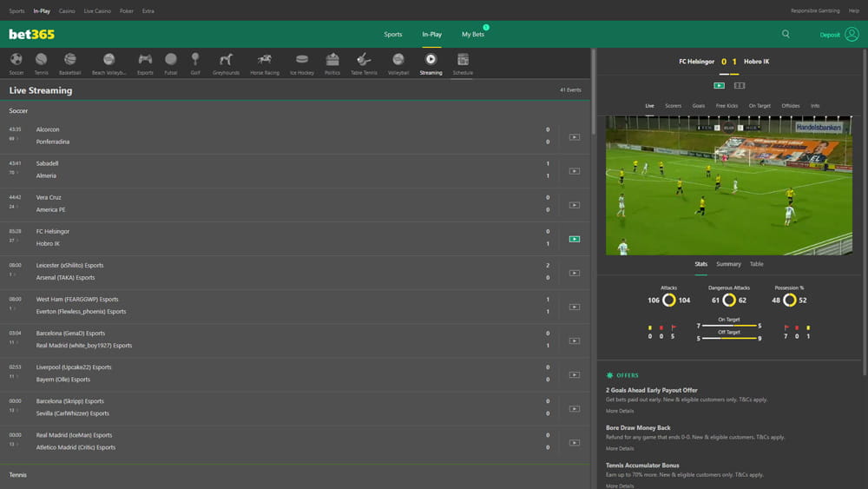Select the Offsides tab
Image resolution: width=868 pixels, height=489 pixels.
tap(791, 106)
